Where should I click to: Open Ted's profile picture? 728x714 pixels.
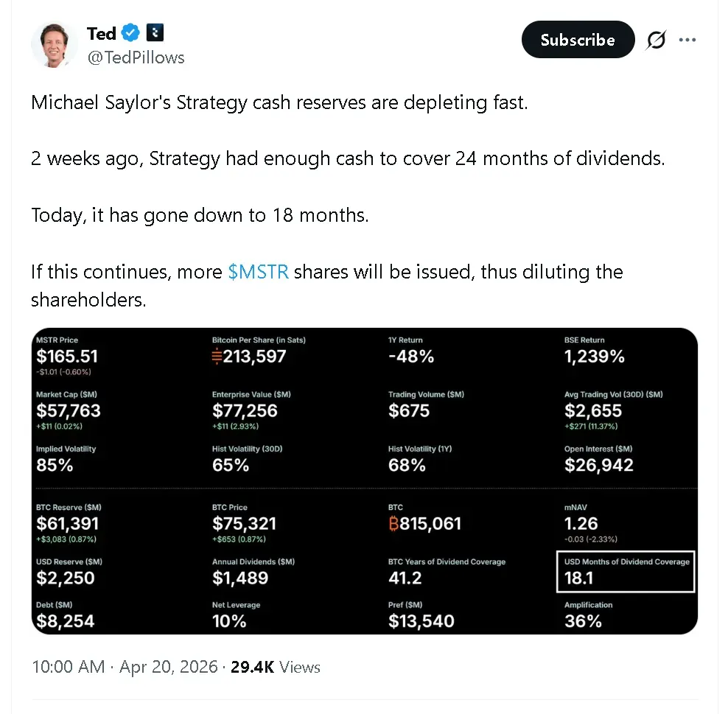[x=55, y=45]
